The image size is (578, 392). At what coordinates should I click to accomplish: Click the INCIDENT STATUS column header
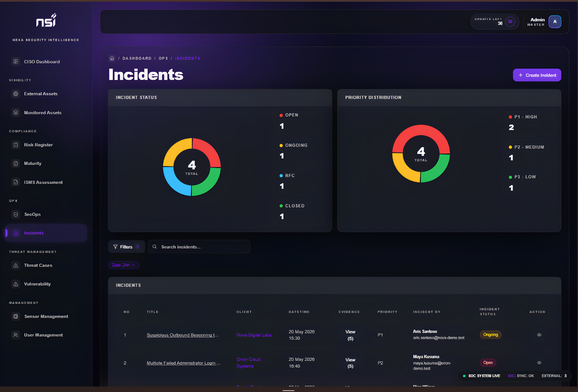coord(489,312)
